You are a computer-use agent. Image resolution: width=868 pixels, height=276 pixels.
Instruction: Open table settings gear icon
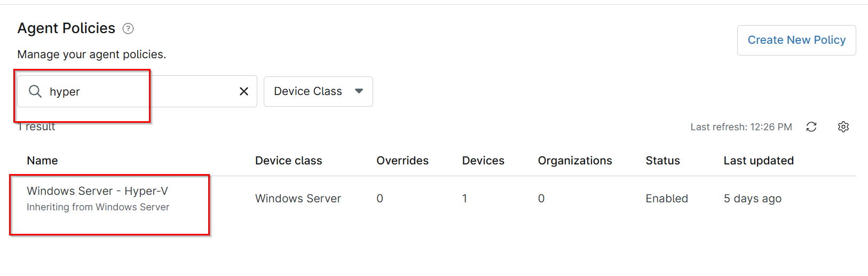click(x=843, y=127)
